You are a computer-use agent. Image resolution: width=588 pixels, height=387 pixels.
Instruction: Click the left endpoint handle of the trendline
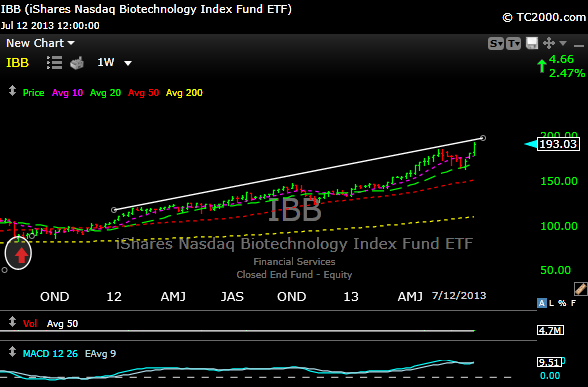click(x=114, y=210)
